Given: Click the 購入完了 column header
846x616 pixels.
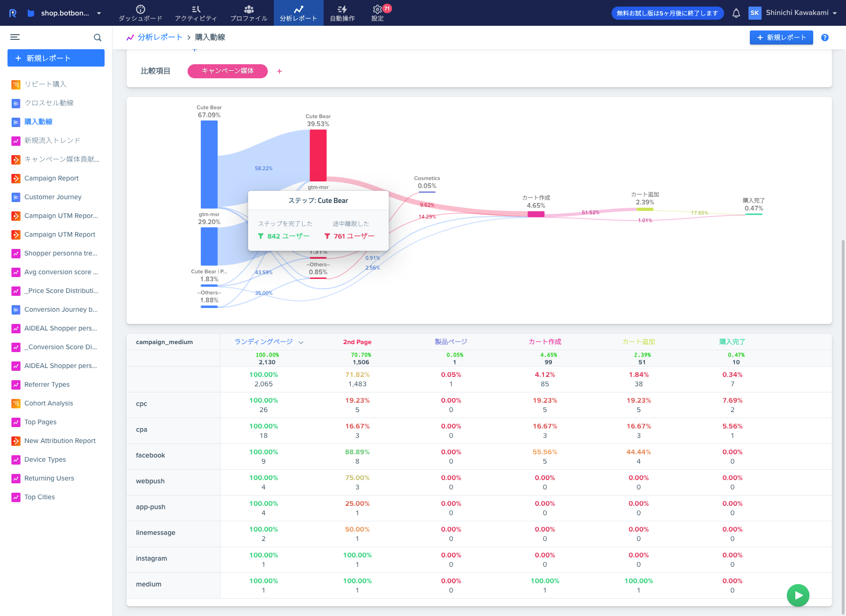Looking at the screenshot, I should (733, 342).
